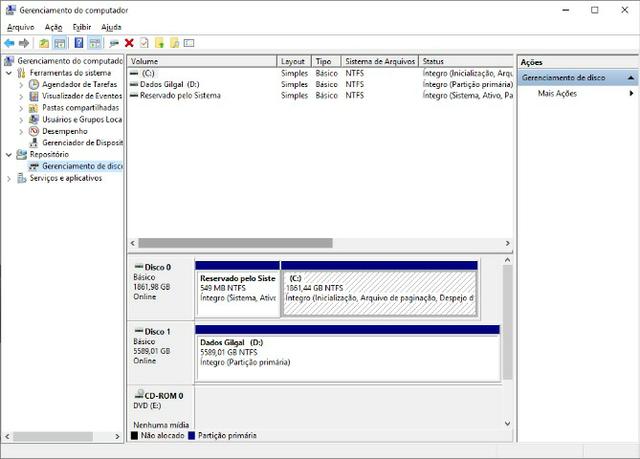
Task: Expand the Agendador de Tarefas node
Action: (21, 85)
